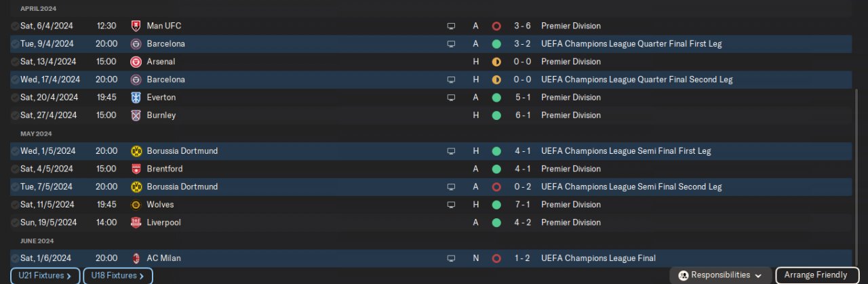Open the Responsibilities dropdown
868x284 pixels.
pyautogui.click(x=721, y=275)
